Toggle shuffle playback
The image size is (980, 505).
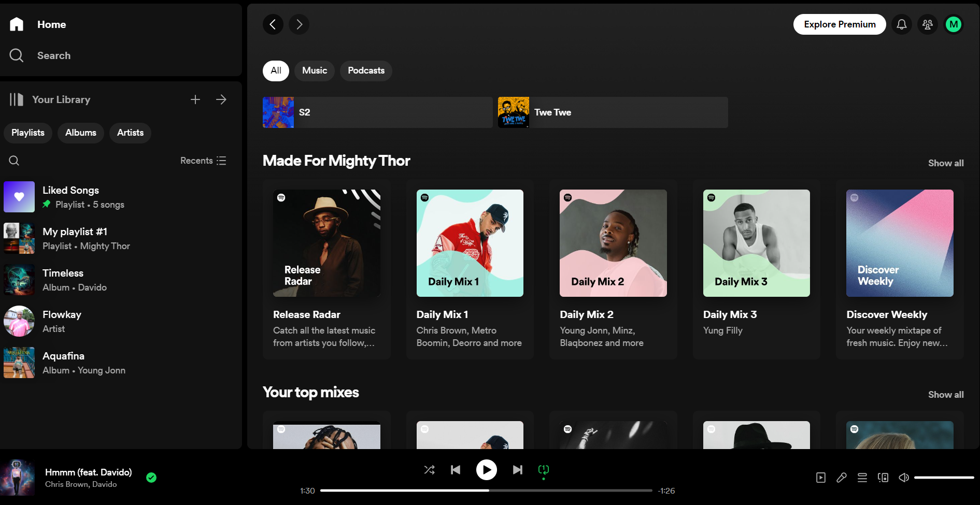tap(430, 470)
